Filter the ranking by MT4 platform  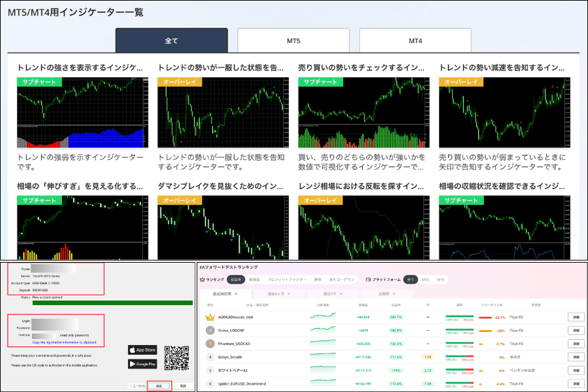(x=440, y=280)
